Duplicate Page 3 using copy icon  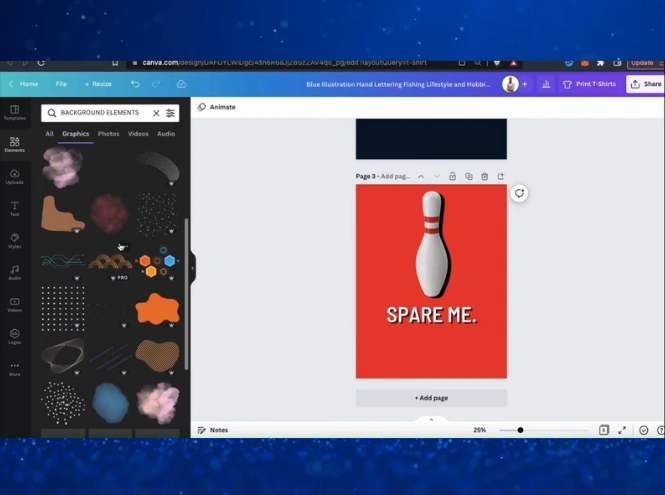pos(469,176)
